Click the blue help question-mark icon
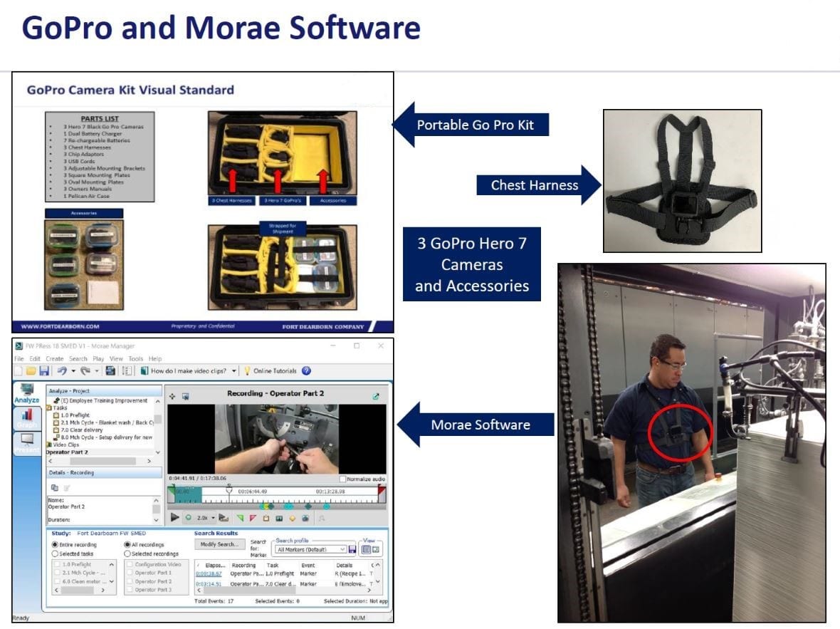840x629 pixels. click(x=306, y=370)
